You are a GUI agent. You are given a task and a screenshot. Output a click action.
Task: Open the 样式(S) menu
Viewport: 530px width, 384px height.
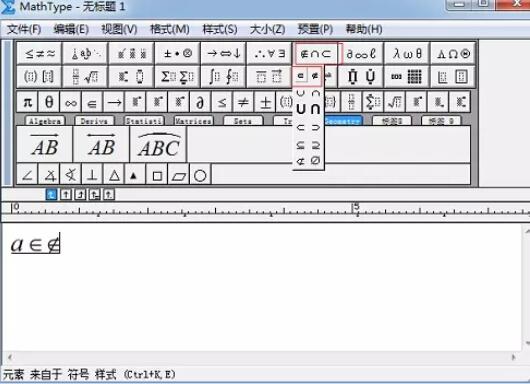point(220,29)
